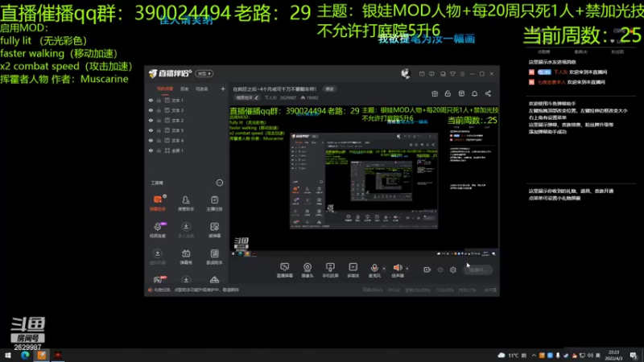Image resolution: width=644 pixels, height=362 pixels.
Task: Expand speaker options arrow
Action: pos(407,269)
